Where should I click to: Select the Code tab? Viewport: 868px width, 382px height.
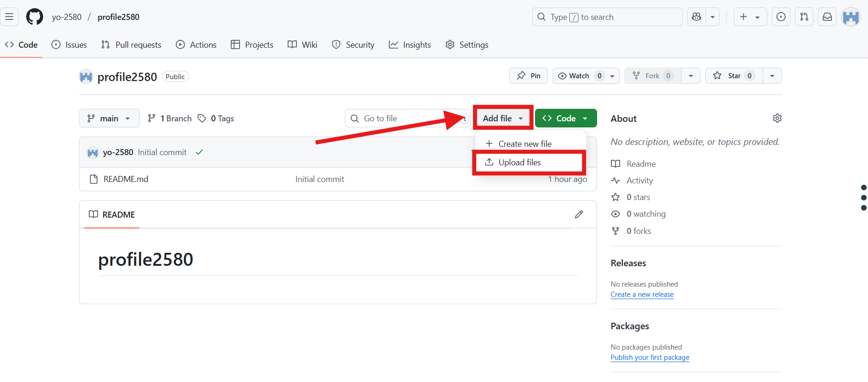(x=21, y=45)
